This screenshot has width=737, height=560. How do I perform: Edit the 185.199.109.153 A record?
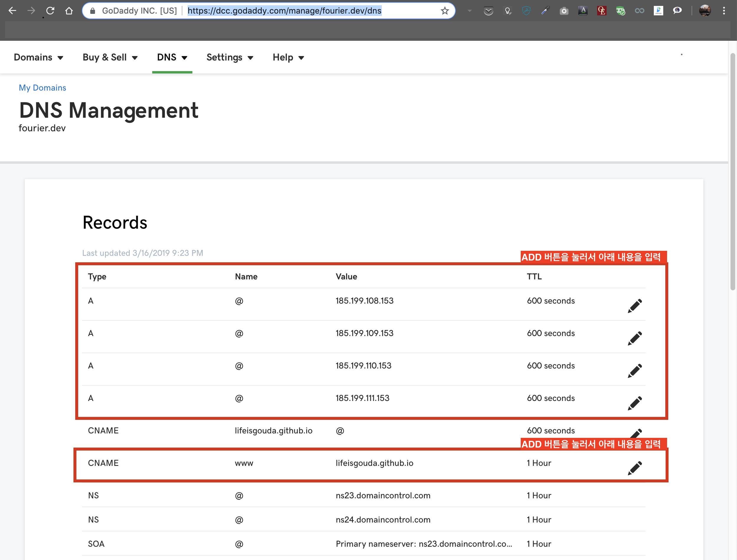634,338
